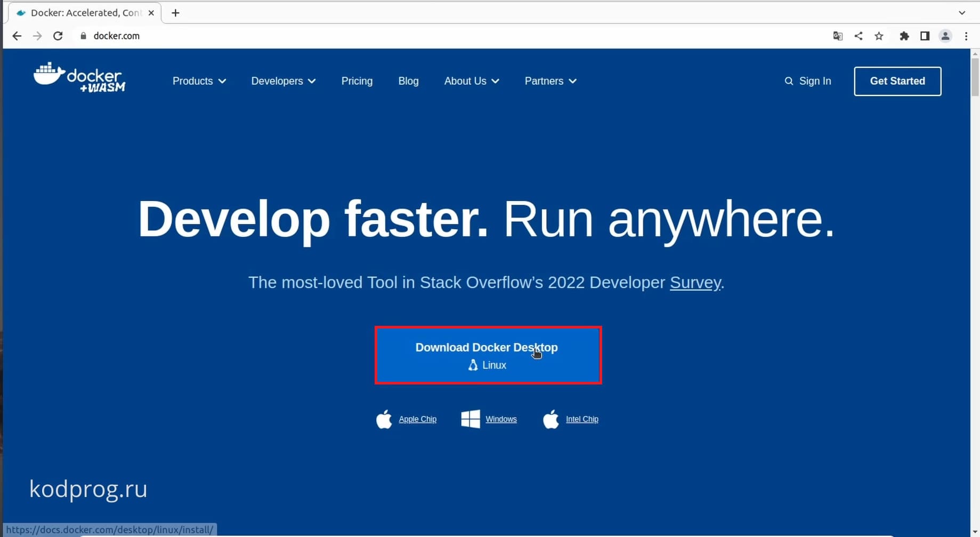Image resolution: width=980 pixels, height=537 pixels.
Task: Open the Survey link
Action: point(695,282)
